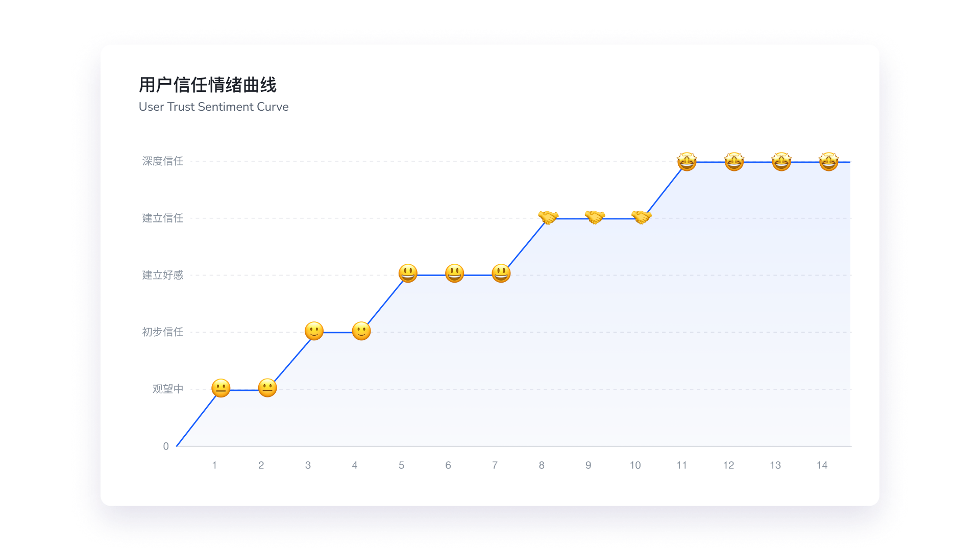The height and width of the screenshot is (551, 980).
Task: Click the number 7 on the x-axis
Action: (495, 465)
